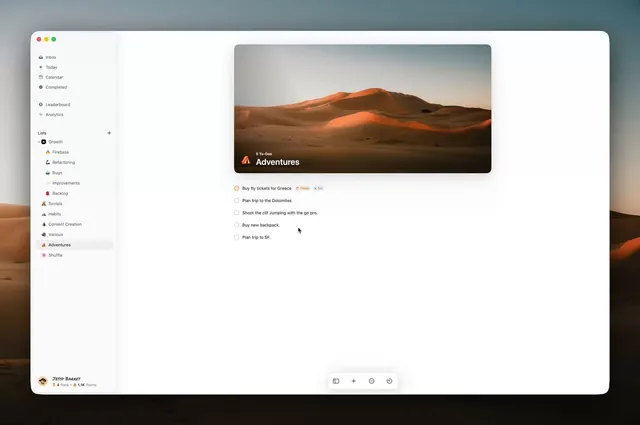
Task: Open the Firebase sub-list
Action: pyautogui.click(x=57, y=152)
